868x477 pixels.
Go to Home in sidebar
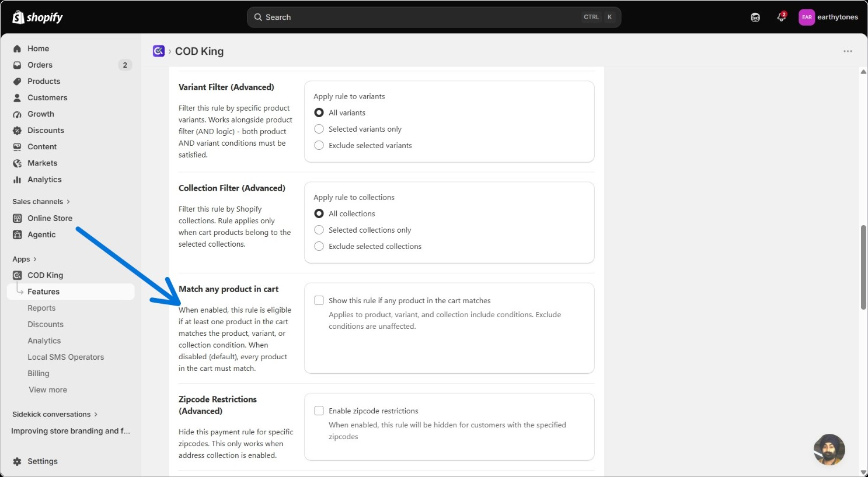click(x=38, y=49)
